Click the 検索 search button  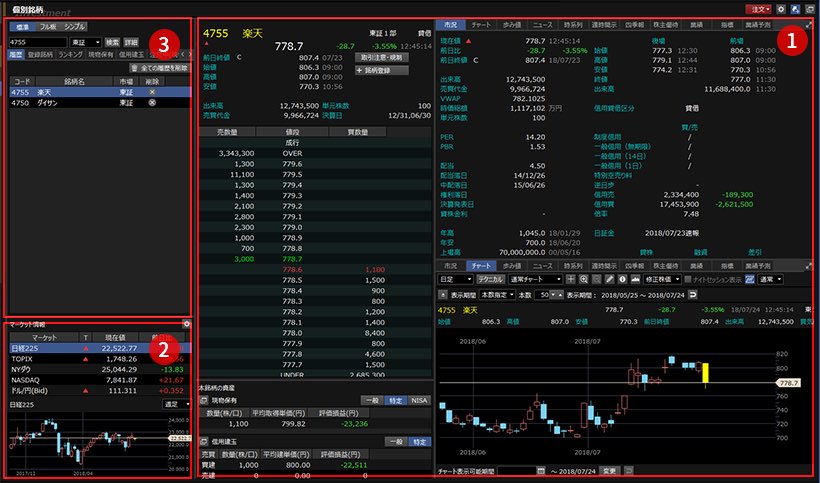pos(112,42)
